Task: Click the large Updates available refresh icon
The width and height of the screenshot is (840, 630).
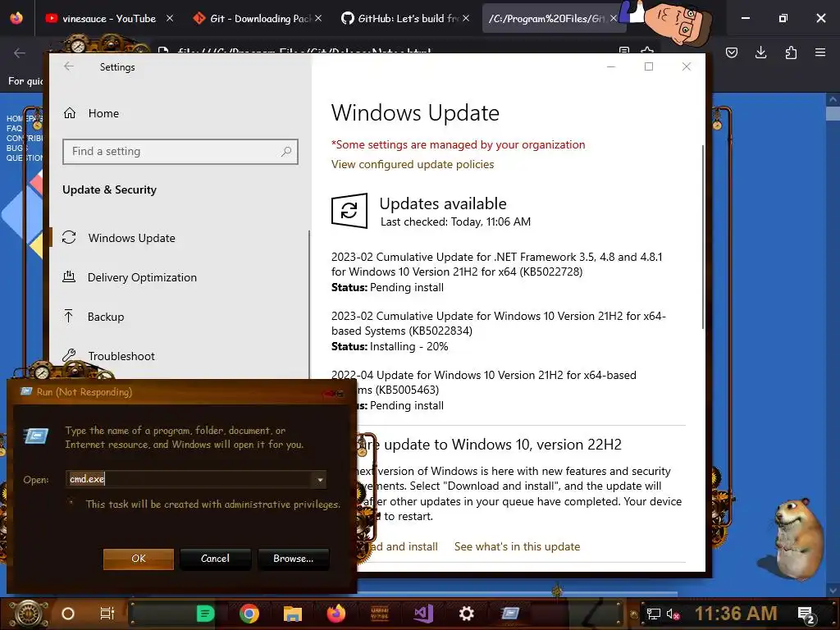Action: tap(349, 211)
